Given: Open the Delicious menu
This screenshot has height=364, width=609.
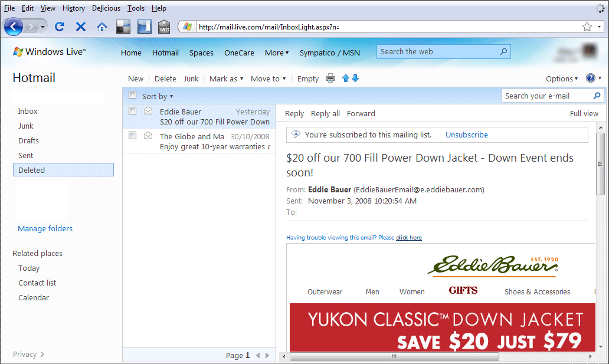Looking at the screenshot, I should pyautogui.click(x=106, y=8).
